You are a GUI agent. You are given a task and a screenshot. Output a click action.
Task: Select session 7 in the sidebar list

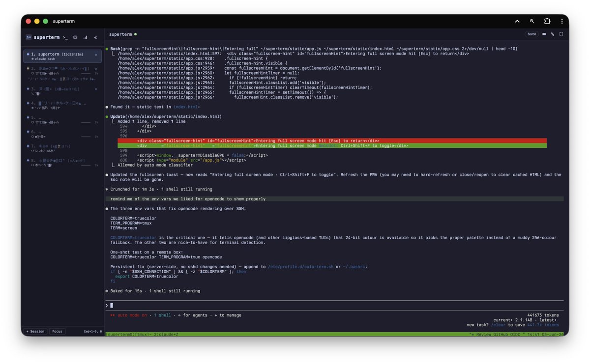(62, 148)
